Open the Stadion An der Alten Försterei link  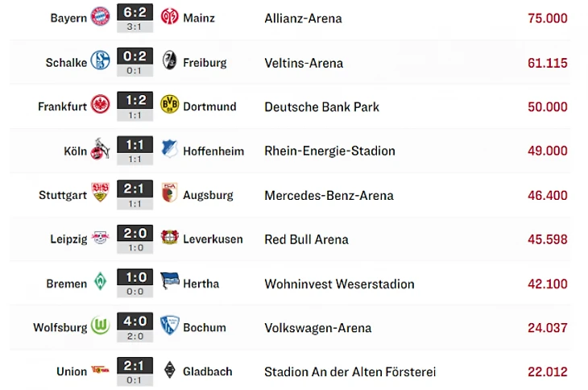(350, 372)
